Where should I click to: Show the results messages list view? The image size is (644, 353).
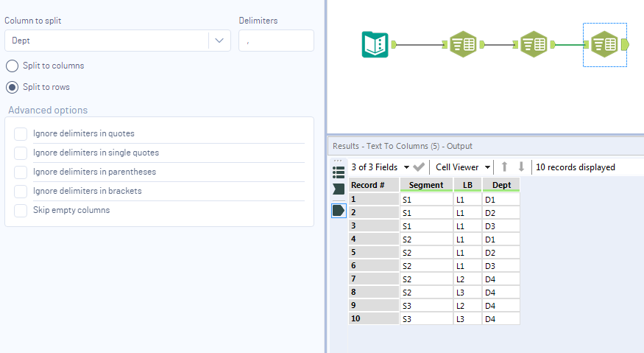click(339, 172)
